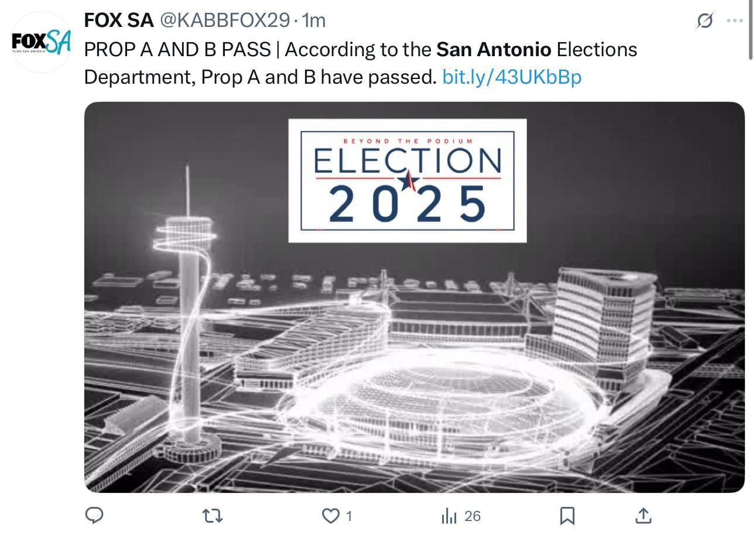Open the stadium wireframe image
Viewport: 756px width, 535px height.
pos(414,375)
